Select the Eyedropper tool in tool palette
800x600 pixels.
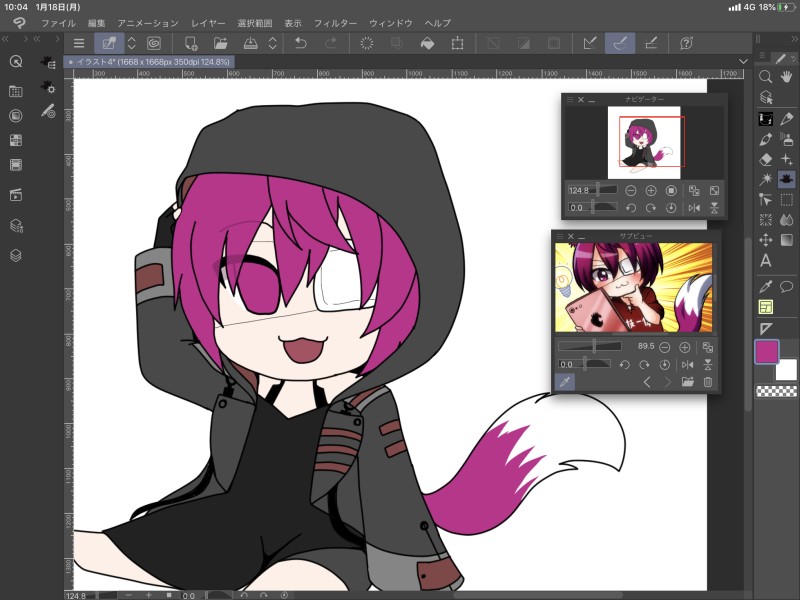click(765, 286)
